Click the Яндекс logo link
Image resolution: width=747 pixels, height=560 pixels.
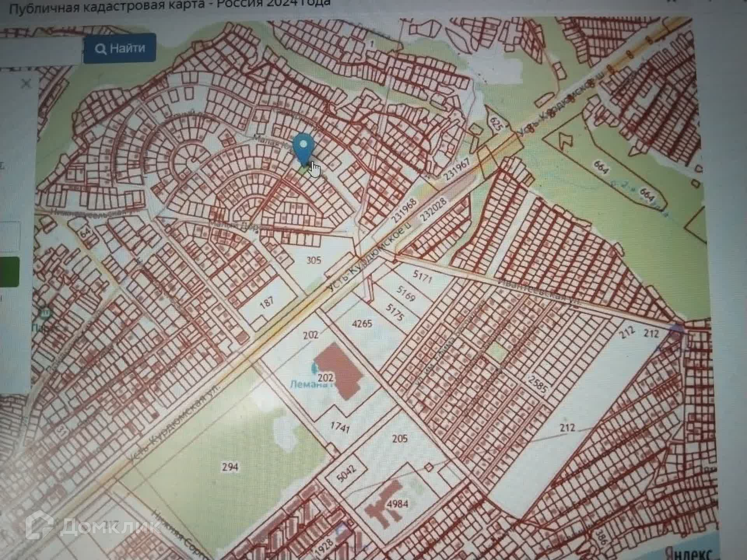[x=689, y=553]
